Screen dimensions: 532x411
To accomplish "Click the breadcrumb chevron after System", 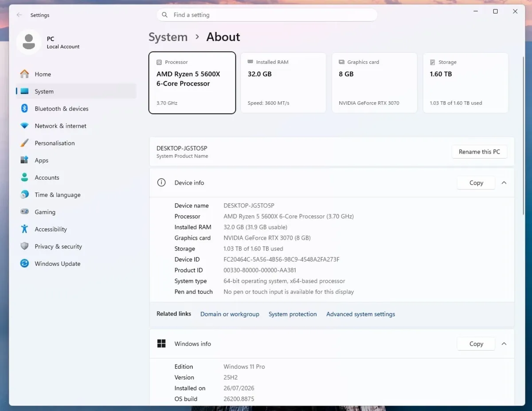I will pyautogui.click(x=197, y=37).
